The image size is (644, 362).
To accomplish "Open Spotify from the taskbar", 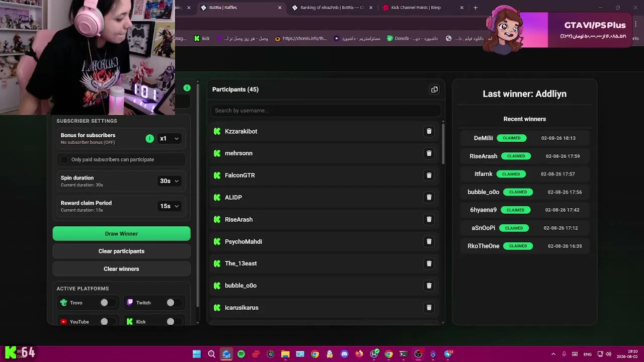I will (241, 354).
